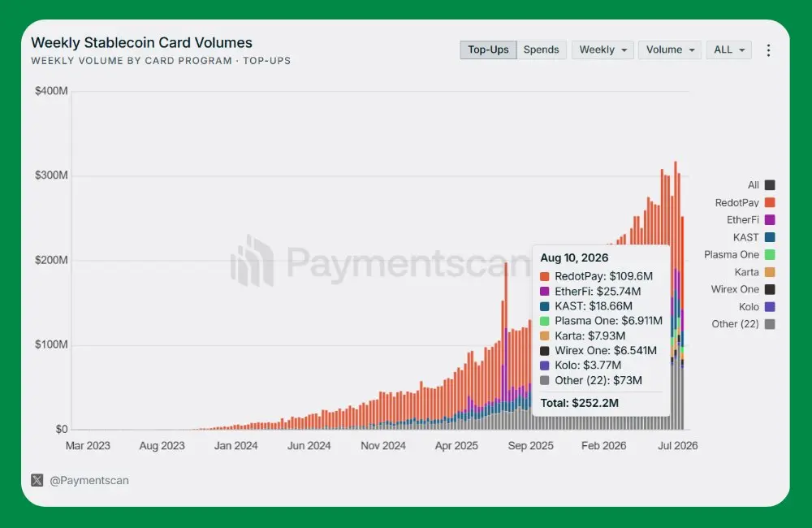812x528 pixels.
Task: Toggle the All series dark legend swatch
Action: [x=770, y=185]
